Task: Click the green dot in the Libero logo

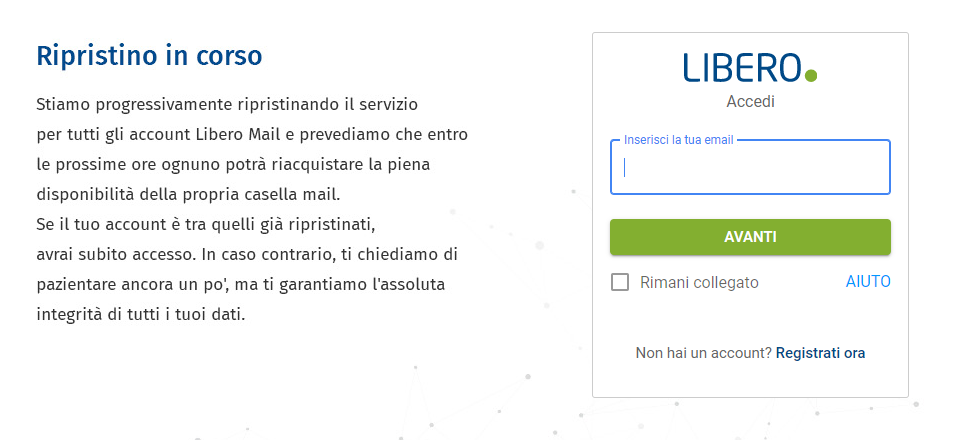Action: pos(811,75)
